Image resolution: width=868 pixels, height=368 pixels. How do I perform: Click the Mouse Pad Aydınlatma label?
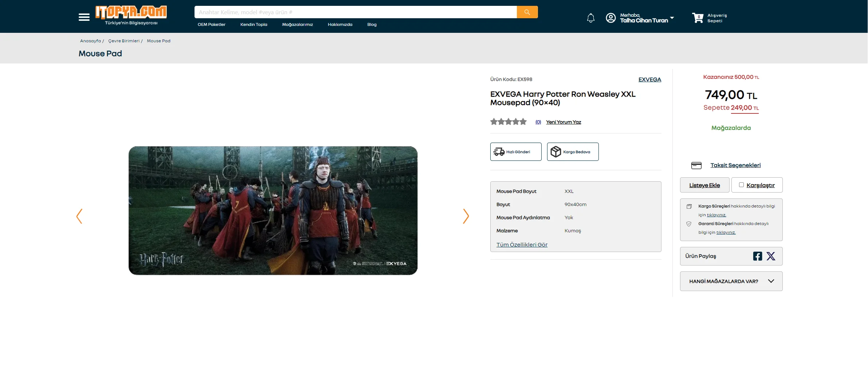pos(523,218)
